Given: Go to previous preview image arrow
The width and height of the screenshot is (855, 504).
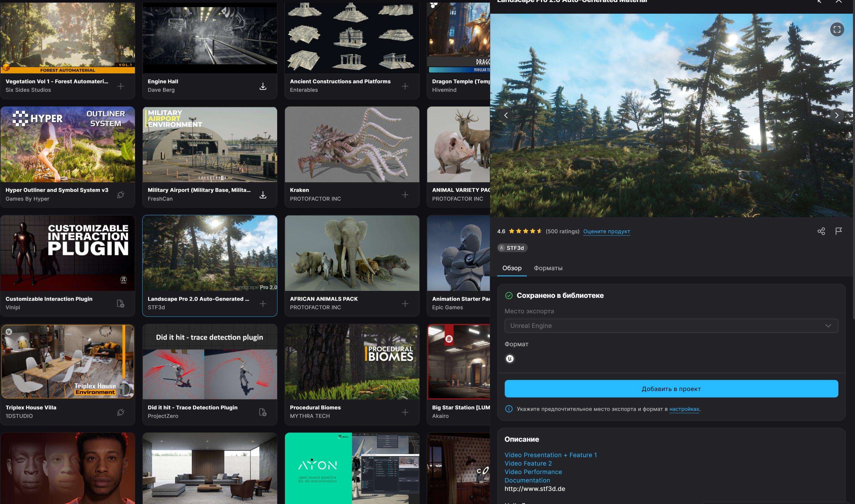Looking at the screenshot, I should 506,116.
